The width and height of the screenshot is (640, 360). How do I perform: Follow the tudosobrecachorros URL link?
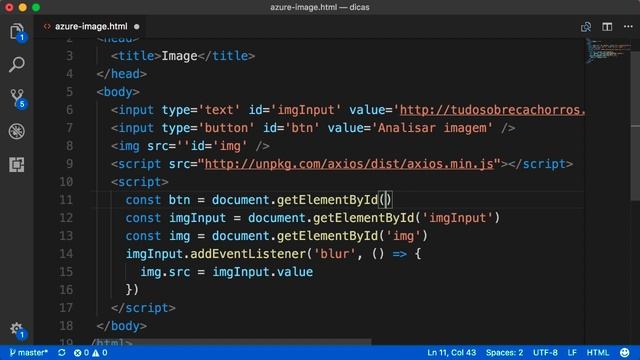point(492,110)
